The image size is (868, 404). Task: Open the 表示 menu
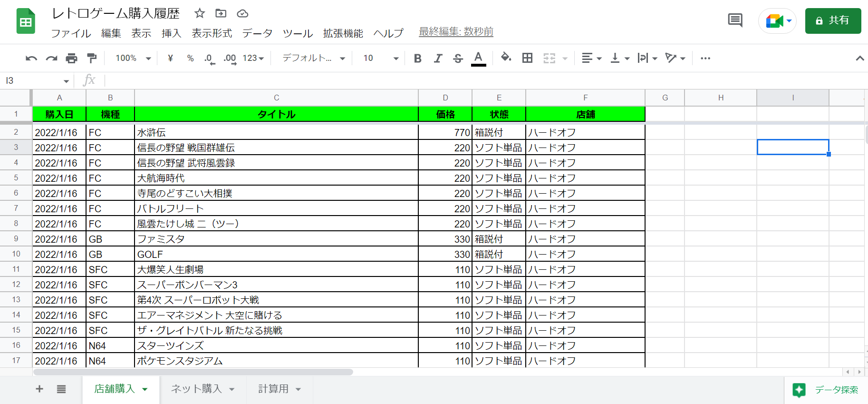tap(141, 33)
